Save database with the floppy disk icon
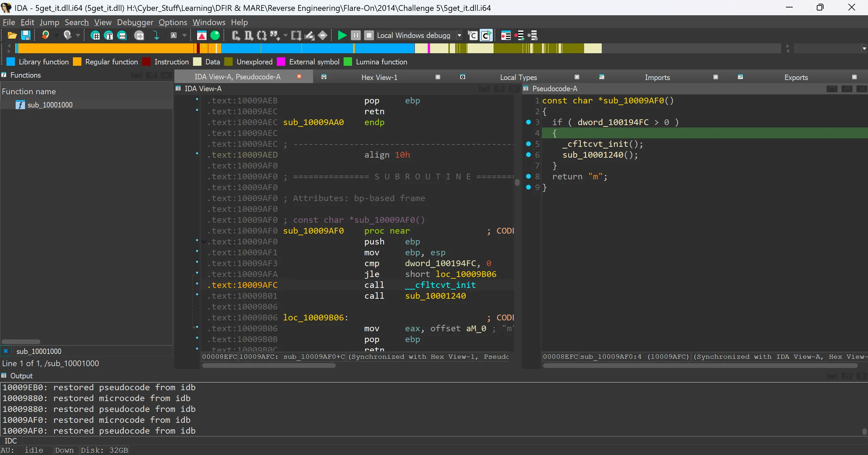 pyautogui.click(x=26, y=35)
